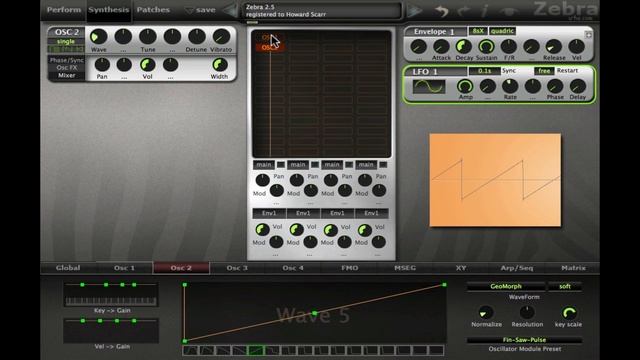The height and width of the screenshot is (360, 640).
Task: Toggle small box beside first main lane
Action: tap(281, 164)
